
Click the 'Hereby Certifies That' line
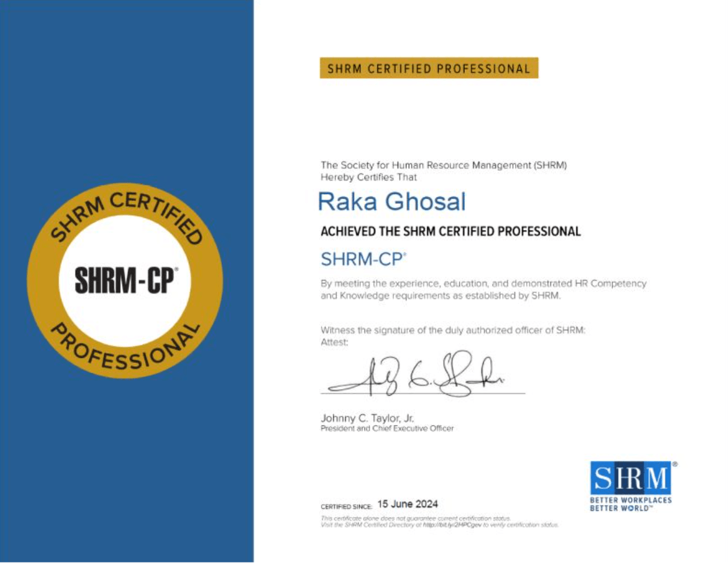point(369,177)
